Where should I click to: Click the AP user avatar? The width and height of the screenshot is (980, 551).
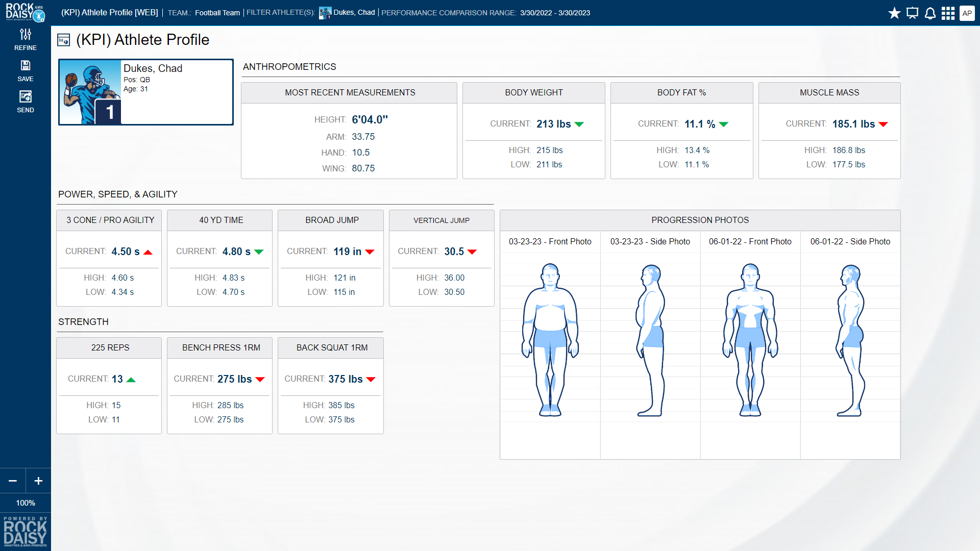pyautogui.click(x=967, y=13)
